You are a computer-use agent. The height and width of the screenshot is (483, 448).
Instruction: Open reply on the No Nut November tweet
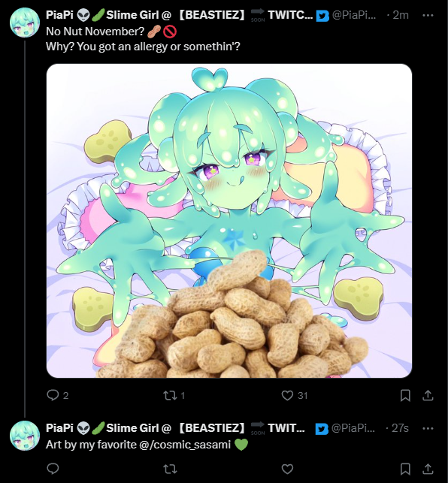[53, 395]
